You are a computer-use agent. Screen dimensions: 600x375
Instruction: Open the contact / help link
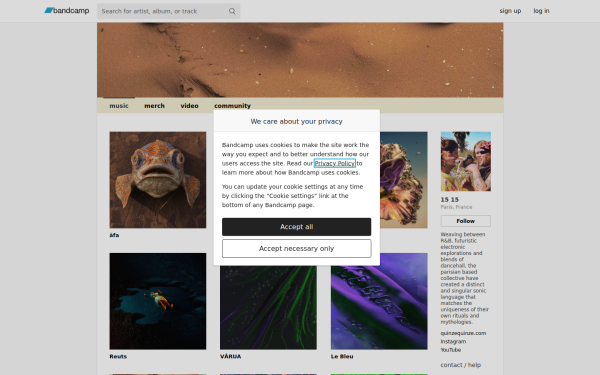click(460, 365)
